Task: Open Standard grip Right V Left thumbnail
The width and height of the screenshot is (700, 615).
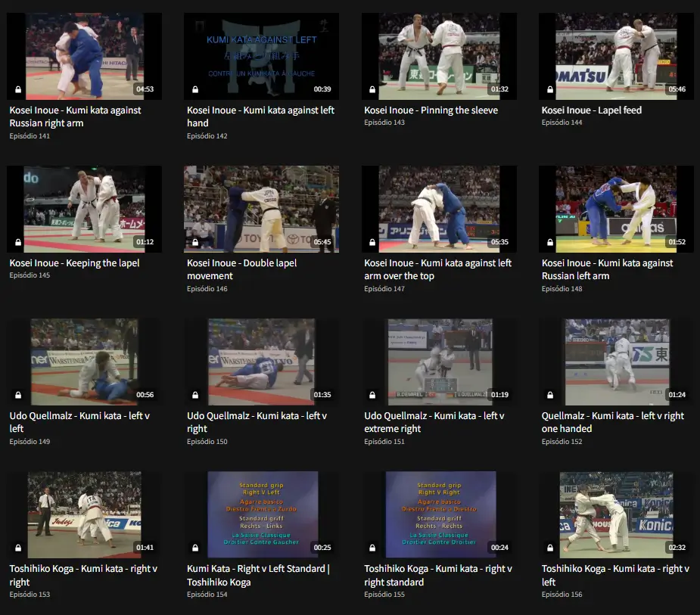Action: [x=262, y=514]
